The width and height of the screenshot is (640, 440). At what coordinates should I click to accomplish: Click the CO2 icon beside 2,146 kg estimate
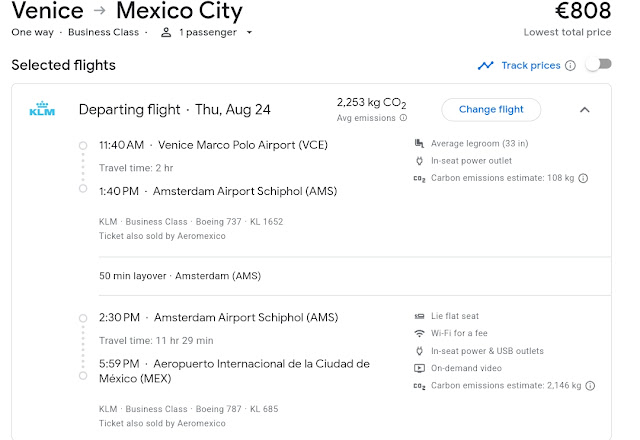(419, 386)
